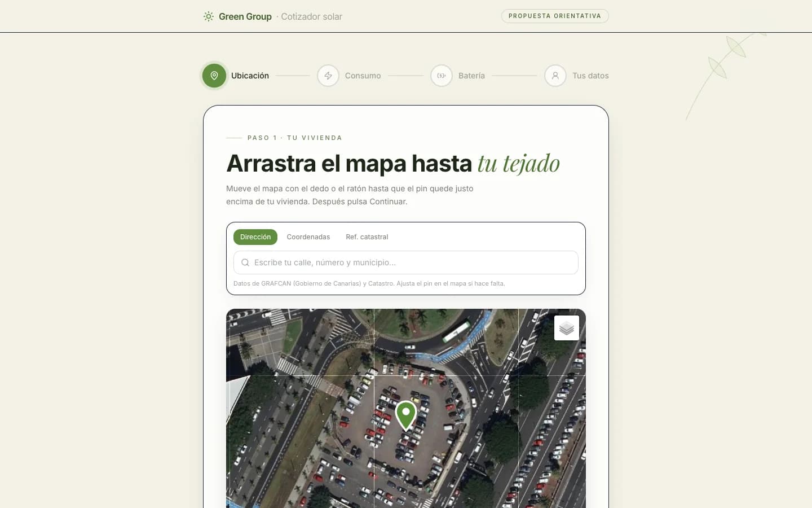Click the Batería step label
Screen dimensions: 812x508
pyautogui.click(x=471, y=76)
